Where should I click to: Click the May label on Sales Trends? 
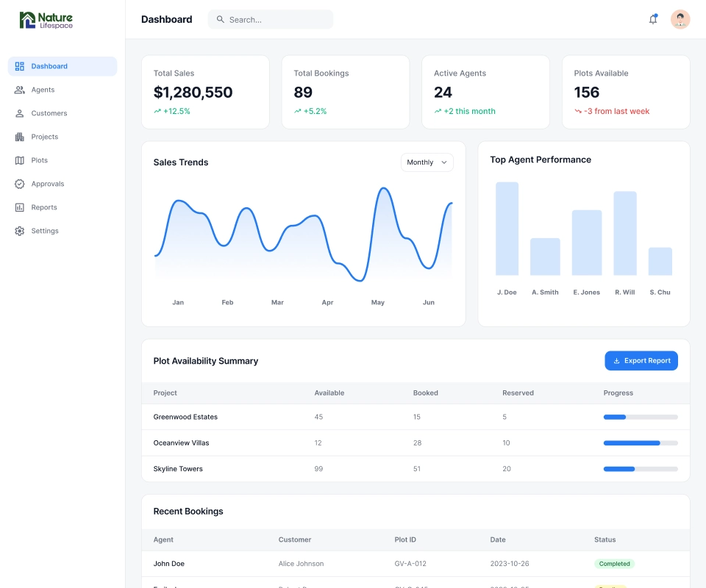(378, 302)
